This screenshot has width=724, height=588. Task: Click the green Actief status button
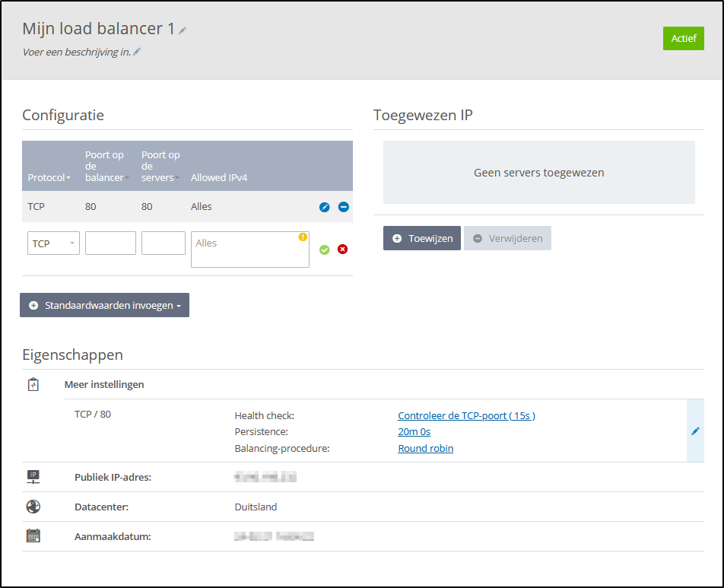[x=683, y=38]
